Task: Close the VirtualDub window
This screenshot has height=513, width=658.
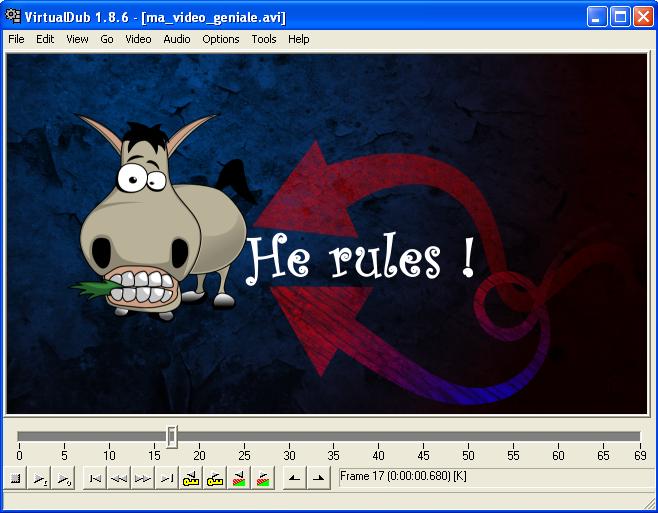Action: (x=643, y=17)
